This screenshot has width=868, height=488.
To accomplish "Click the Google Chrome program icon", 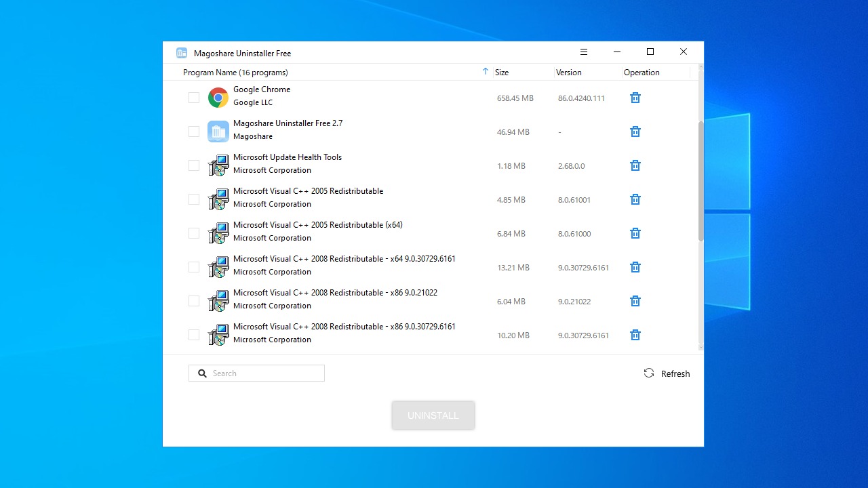I will 218,98.
